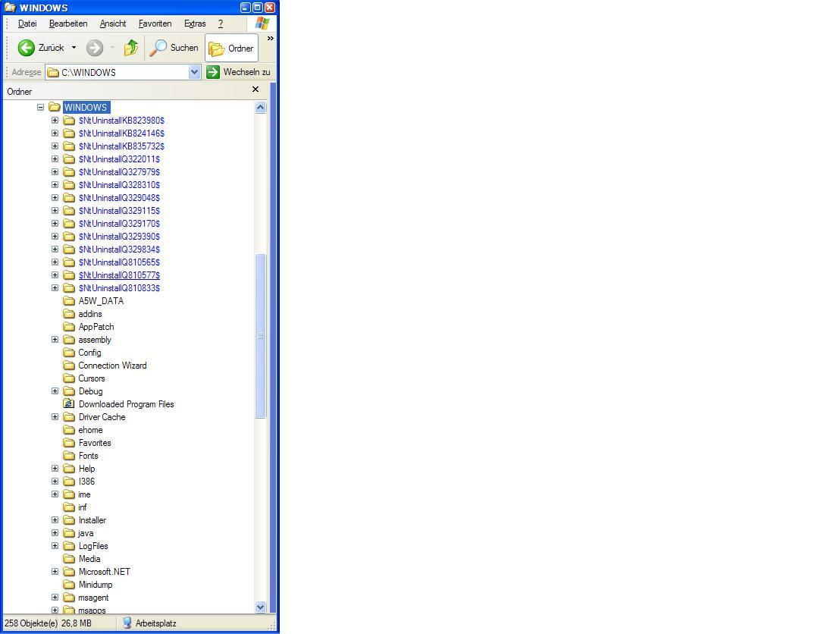Screen dimensions: 840x634
Task: Select $NtUninstallQ810833$ folder name
Action: coord(119,287)
